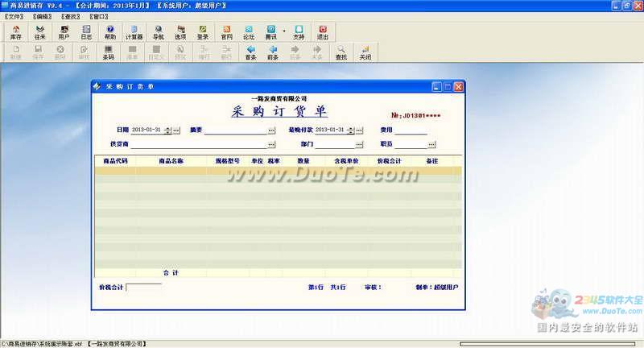This screenshot has height=348, width=644.
Task: Open the 支持 support icon
Action: pyautogui.click(x=299, y=32)
